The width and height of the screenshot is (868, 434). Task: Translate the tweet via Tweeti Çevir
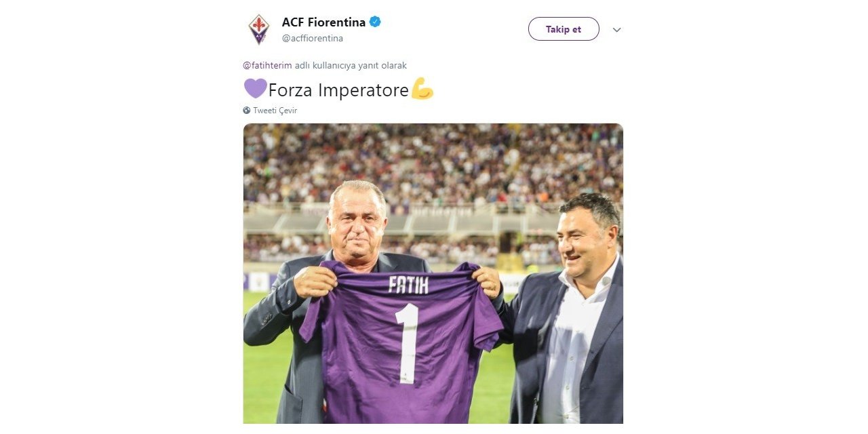(274, 110)
